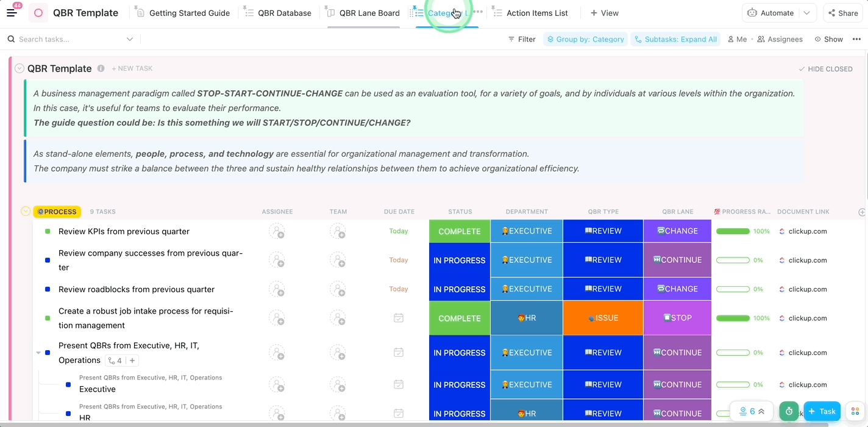The width and height of the screenshot is (868, 427).
Task: Click the apps grid icon at bottom right
Action: pyautogui.click(x=855, y=411)
